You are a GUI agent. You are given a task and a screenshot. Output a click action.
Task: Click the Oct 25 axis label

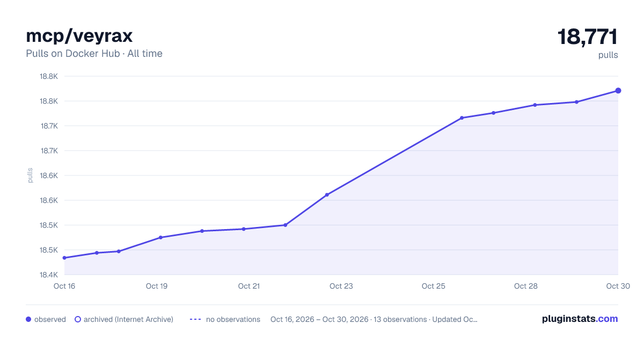[434, 286]
